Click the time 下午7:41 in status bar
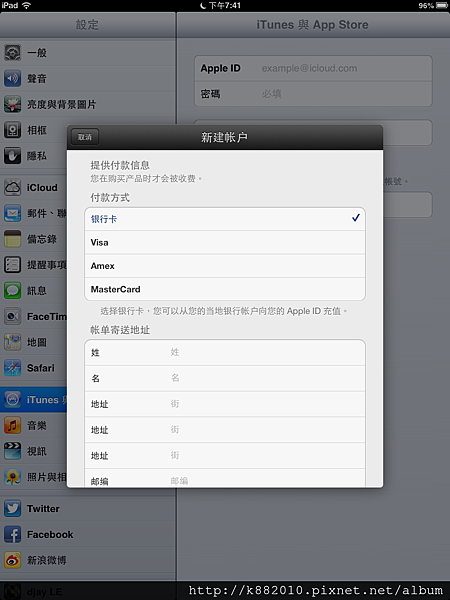Viewport: 450px width, 600px height. [225, 5]
